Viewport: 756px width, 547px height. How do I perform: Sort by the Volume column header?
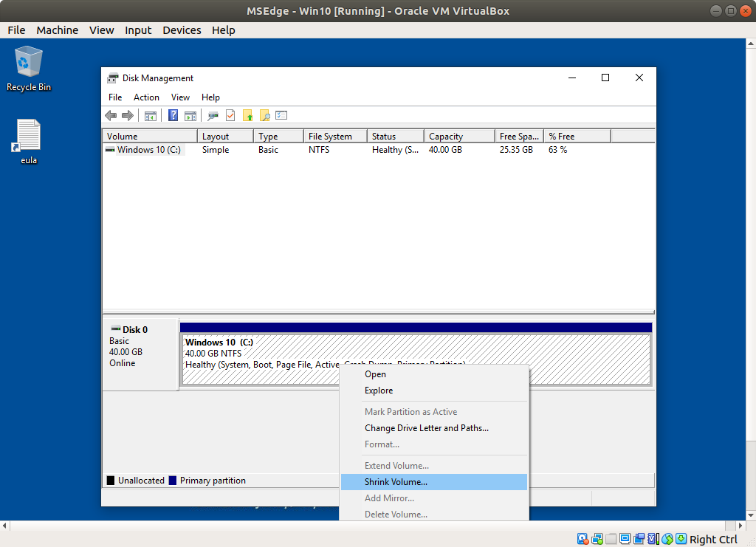[150, 137]
